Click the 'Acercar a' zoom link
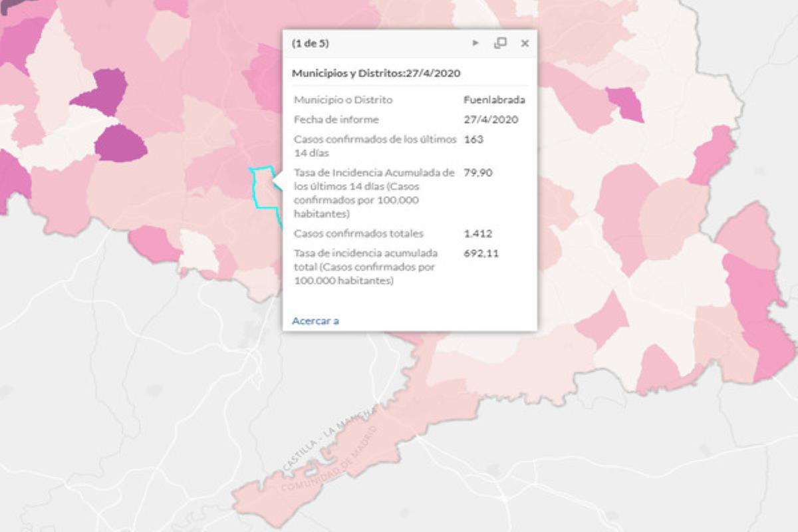The image size is (798, 532). tap(315, 320)
